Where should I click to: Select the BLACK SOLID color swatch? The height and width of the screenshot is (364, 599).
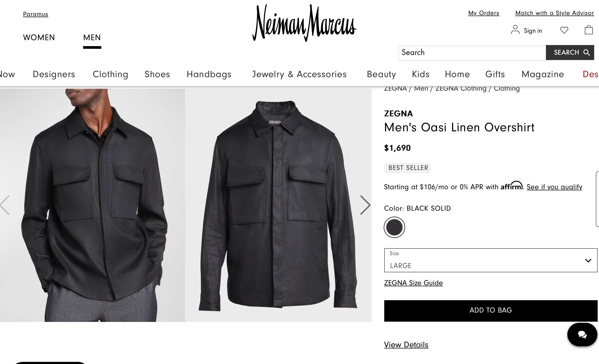(394, 227)
